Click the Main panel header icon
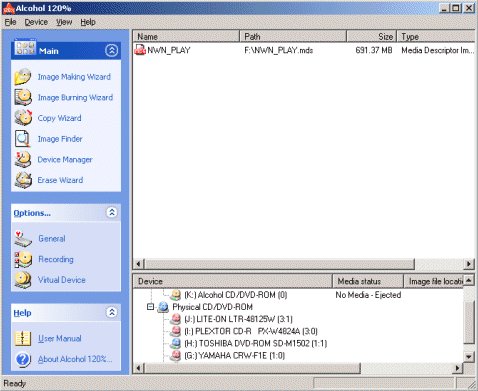Screen dimensions: 478x391 tap(25, 48)
